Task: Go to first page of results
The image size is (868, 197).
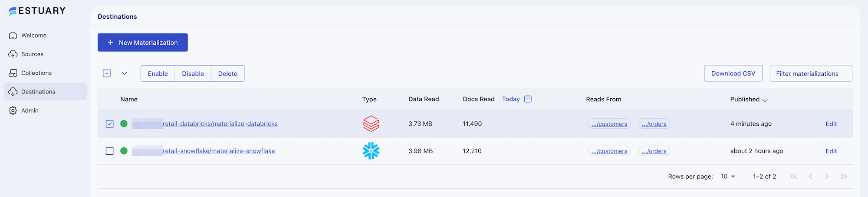Action: click(793, 176)
